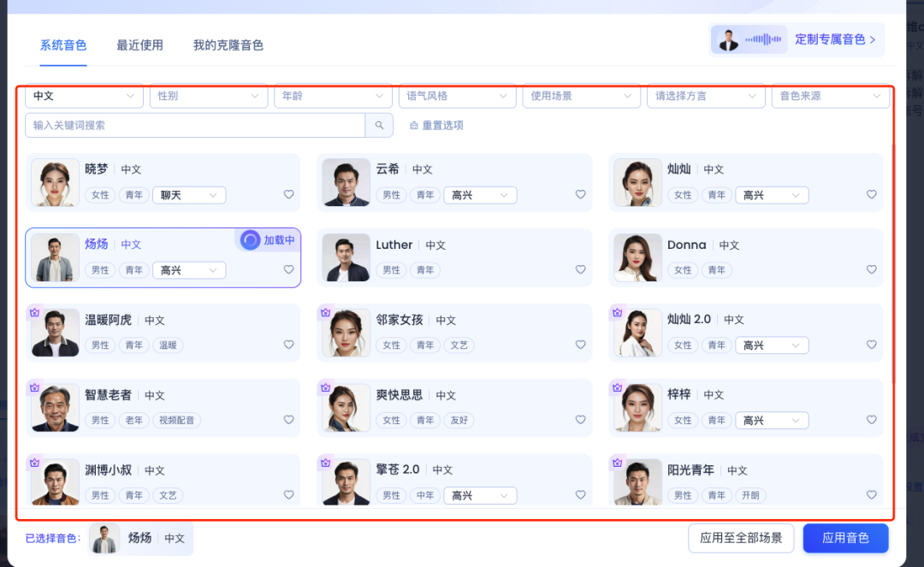This screenshot has height=567, width=924.
Task: Toggle heart favorite on 智慧老者 voice
Action: 289,420
